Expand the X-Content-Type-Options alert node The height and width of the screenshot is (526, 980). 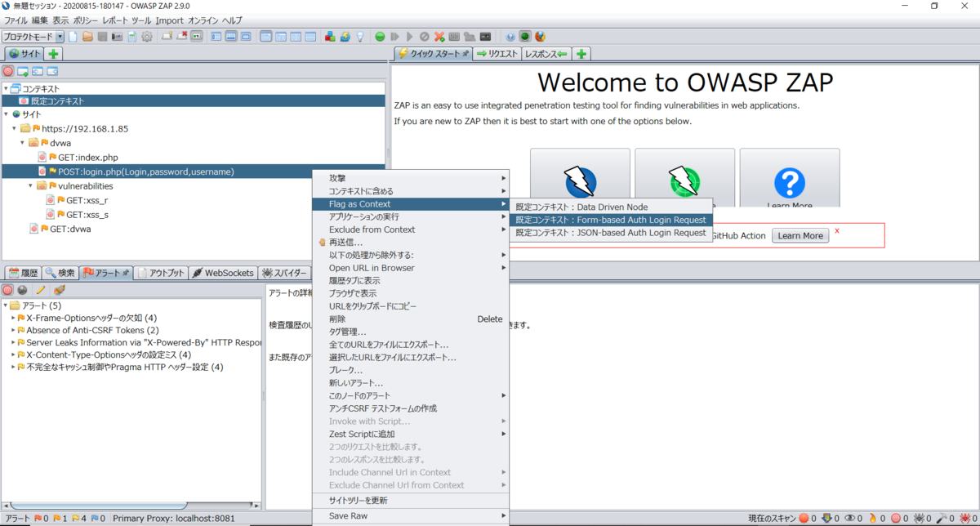pyautogui.click(x=13, y=354)
